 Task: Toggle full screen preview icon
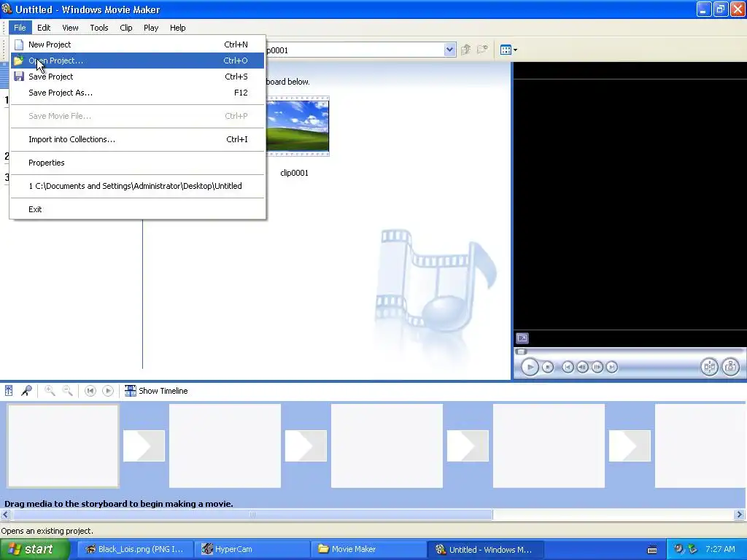coord(522,338)
